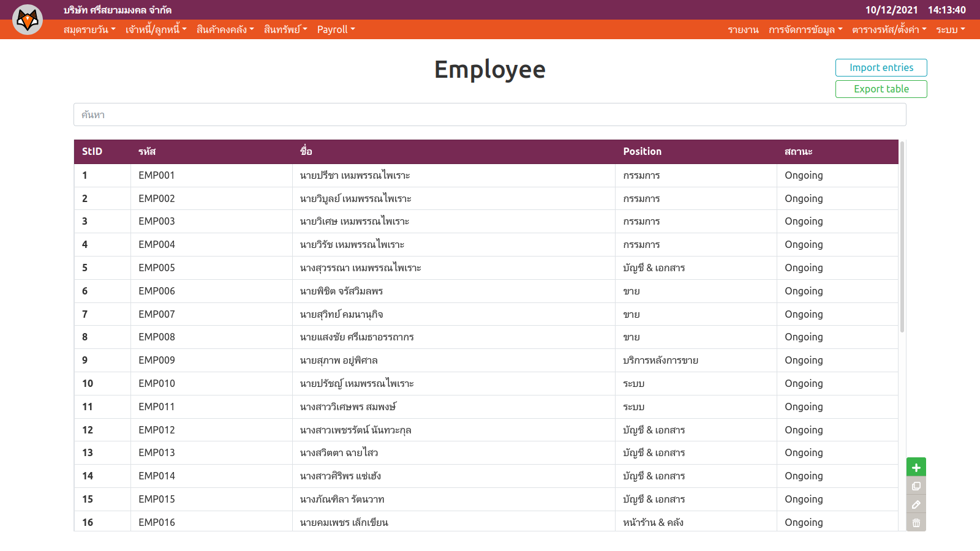The width and height of the screenshot is (980, 551).
Task: Expand the สินค้าคงคลัง menu
Action: point(225,29)
